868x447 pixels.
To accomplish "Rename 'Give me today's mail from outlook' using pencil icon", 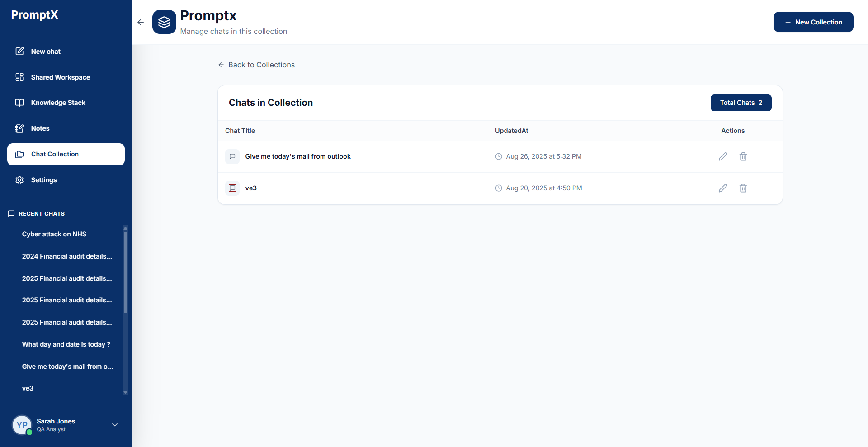I will tap(722, 156).
